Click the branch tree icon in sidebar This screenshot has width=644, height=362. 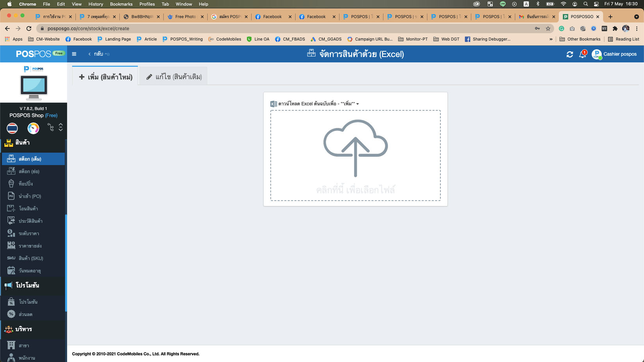[x=50, y=127]
